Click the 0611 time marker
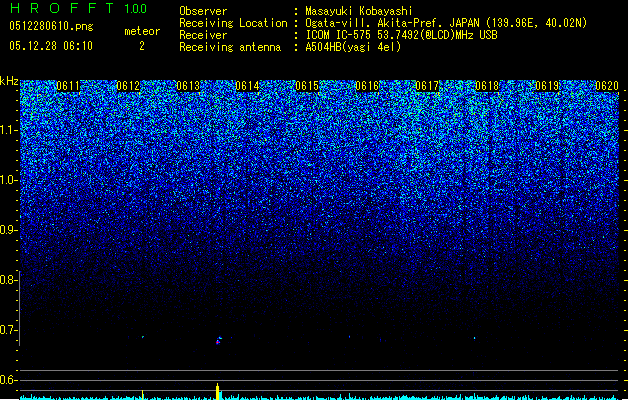Image resolution: width=629 pixels, height=400 pixels. coord(68,86)
